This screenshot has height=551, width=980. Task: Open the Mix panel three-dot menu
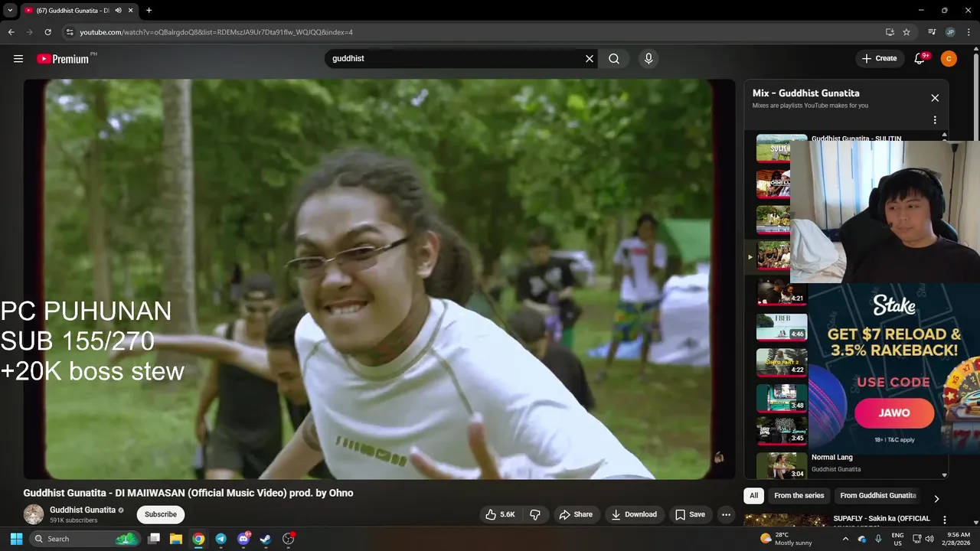tap(935, 120)
